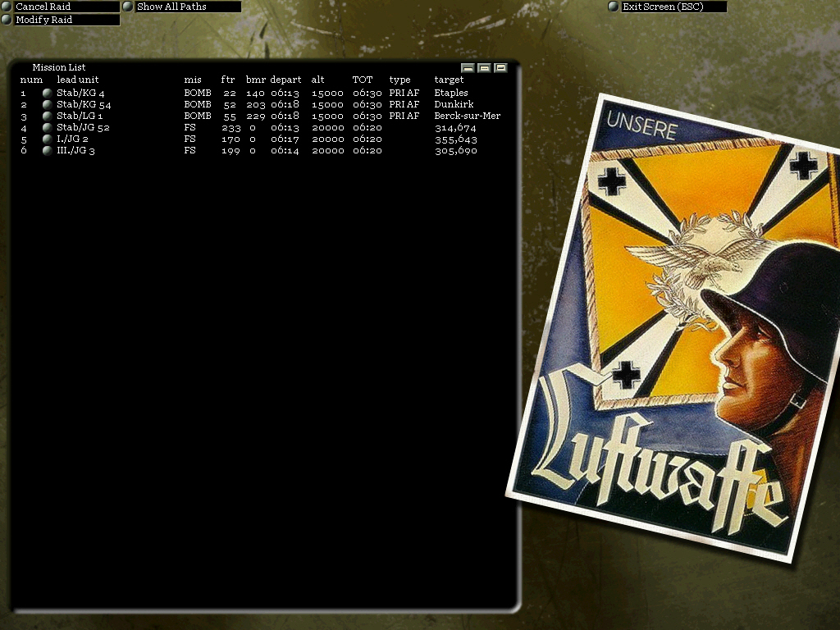
Task: Click the 'TOT' column header
Action: coord(362,80)
